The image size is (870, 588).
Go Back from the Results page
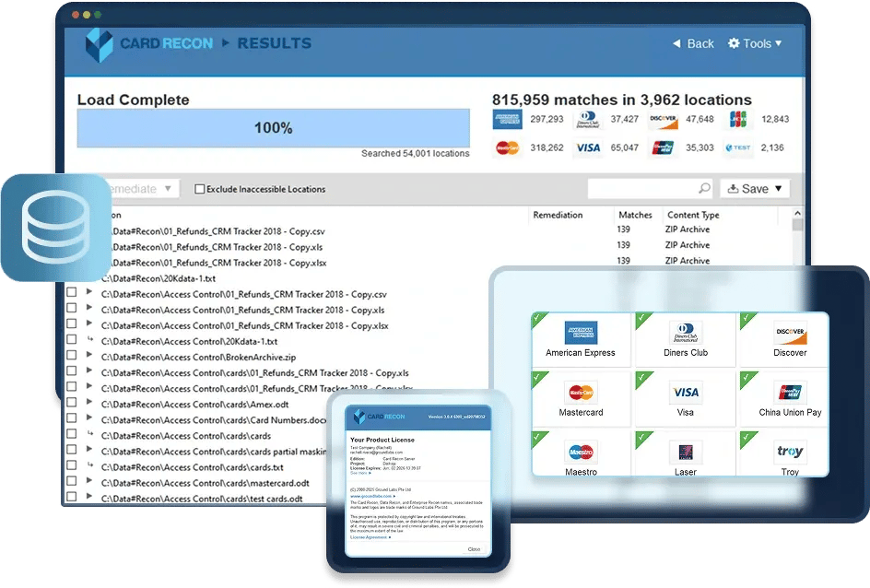[x=692, y=43]
